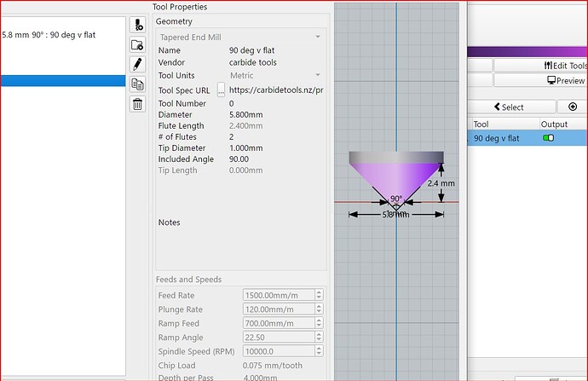The height and width of the screenshot is (381, 588).
Task: Click the Feed Rate input field
Action: tap(279, 295)
